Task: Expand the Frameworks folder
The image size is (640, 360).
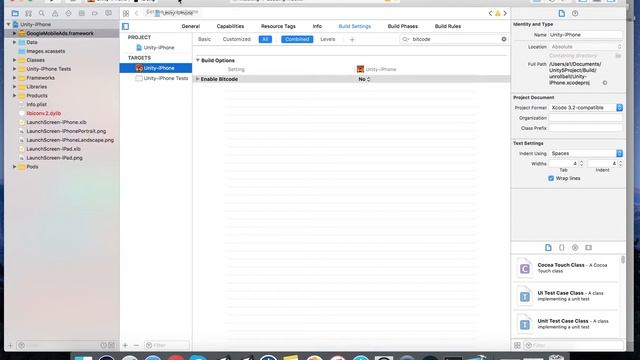Action: point(14,78)
